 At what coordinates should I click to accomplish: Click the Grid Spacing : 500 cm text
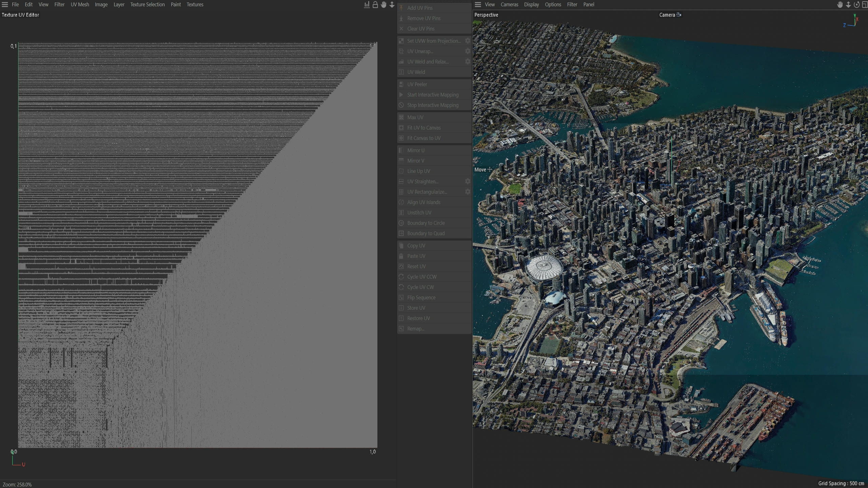841,484
